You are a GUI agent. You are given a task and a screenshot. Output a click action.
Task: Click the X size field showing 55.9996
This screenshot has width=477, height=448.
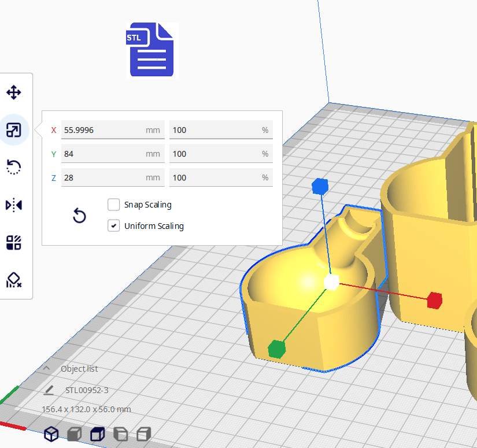click(x=101, y=130)
